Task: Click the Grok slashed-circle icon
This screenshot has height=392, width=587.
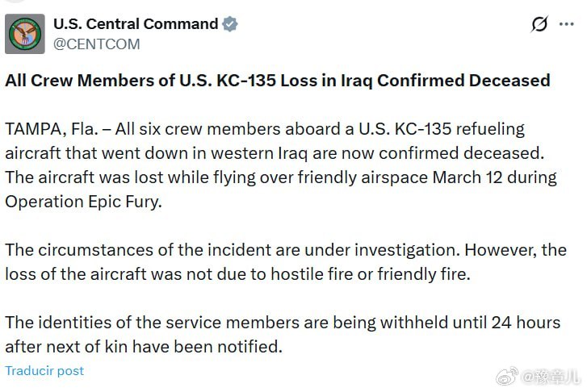Action: coord(539,24)
